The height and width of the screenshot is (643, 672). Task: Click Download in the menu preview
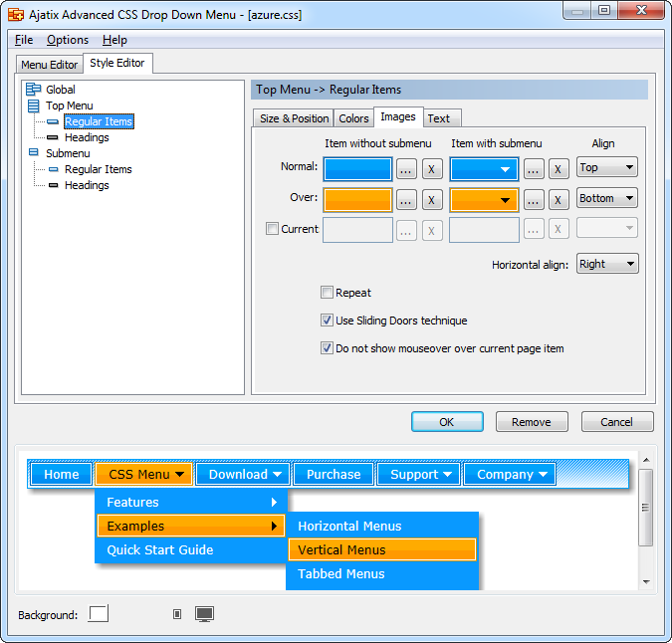click(x=243, y=474)
